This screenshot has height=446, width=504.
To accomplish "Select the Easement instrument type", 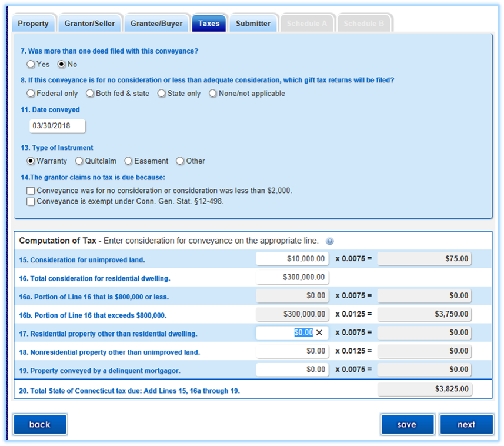I will [x=128, y=161].
